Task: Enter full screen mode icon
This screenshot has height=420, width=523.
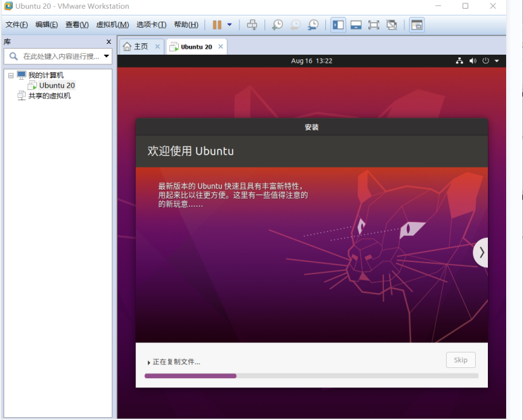Action: coord(374,25)
